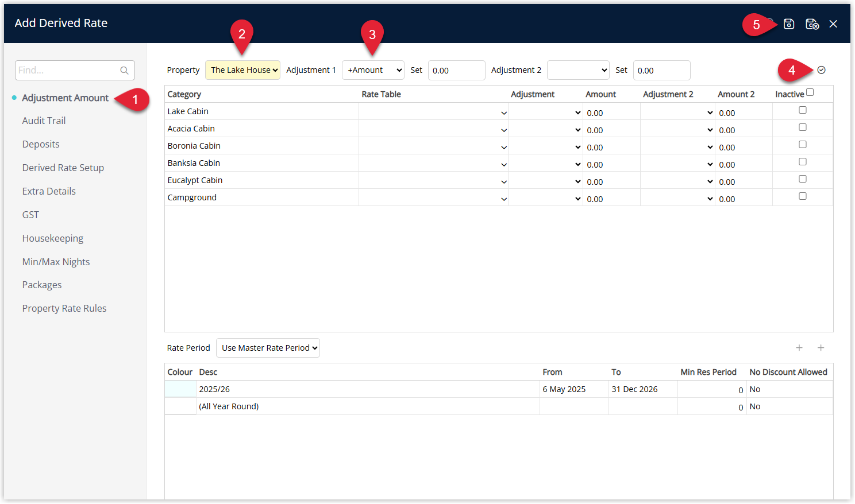This screenshot has height=504, width=855.
Task: Tick Inactive checkbox for Lake Cabin
Action: 803,110
